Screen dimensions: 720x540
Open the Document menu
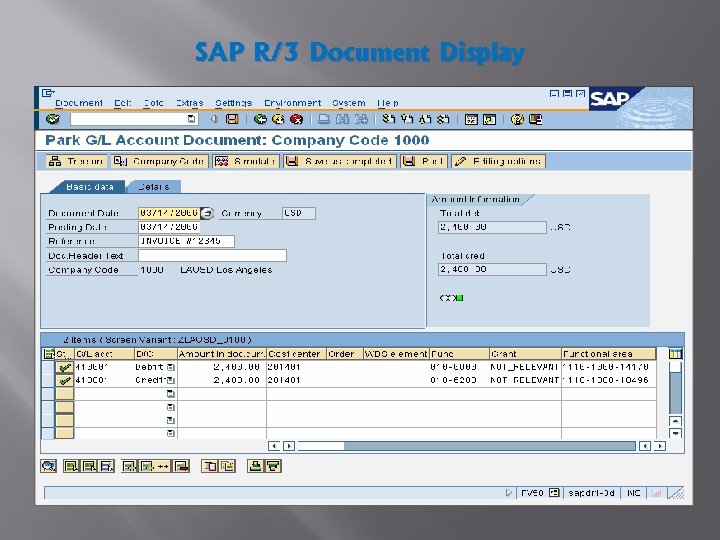tap(79, 103)
